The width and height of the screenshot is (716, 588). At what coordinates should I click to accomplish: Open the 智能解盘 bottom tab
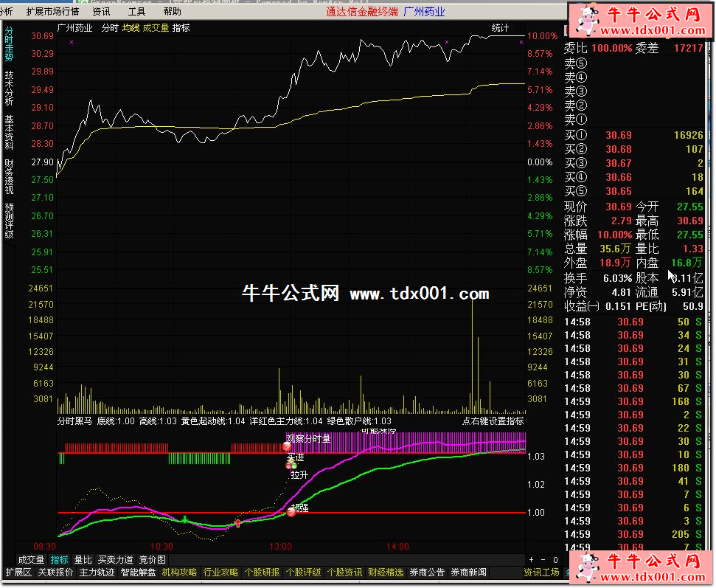(139, 573)
